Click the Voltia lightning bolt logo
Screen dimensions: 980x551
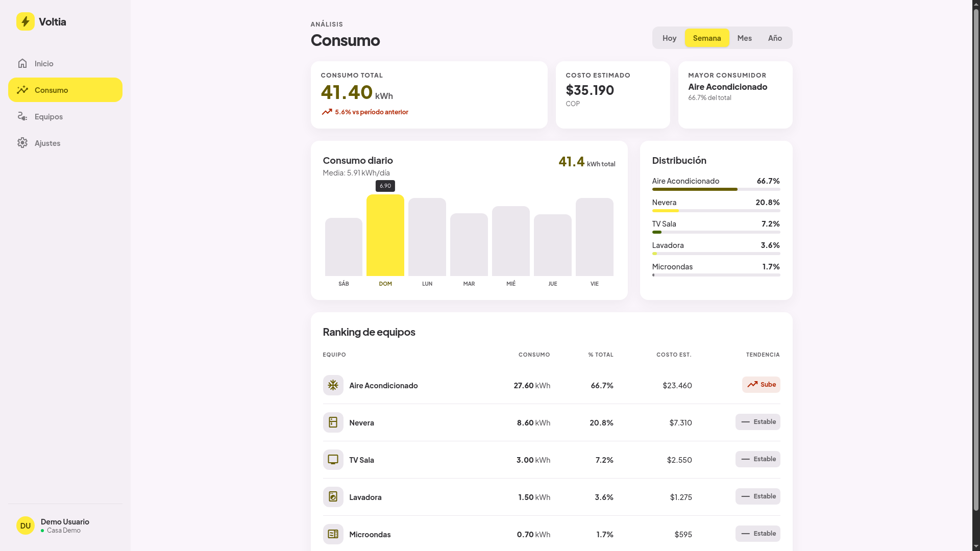[25, 21]
